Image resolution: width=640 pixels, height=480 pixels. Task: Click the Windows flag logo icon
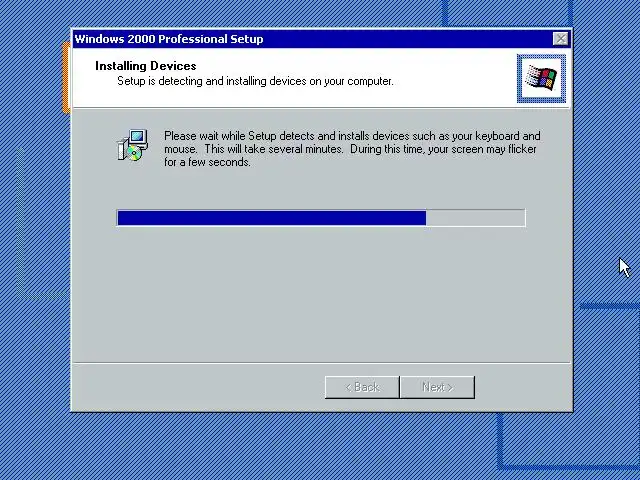click(541, 78)
